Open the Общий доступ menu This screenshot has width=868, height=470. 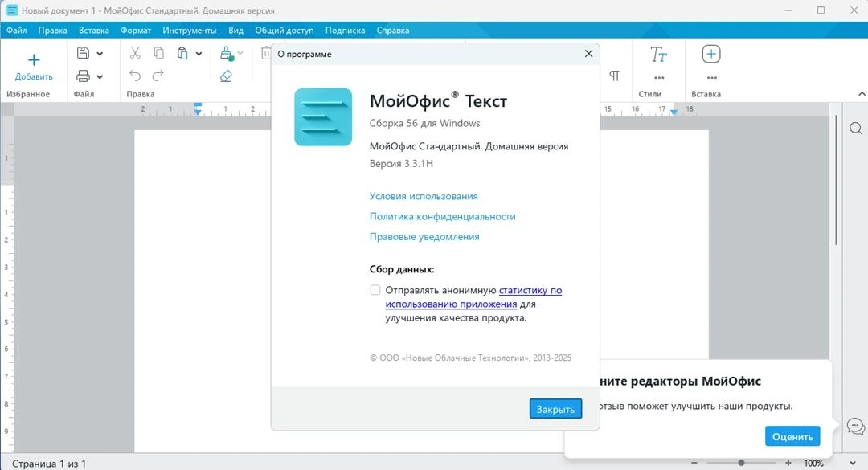coord(284,31)
